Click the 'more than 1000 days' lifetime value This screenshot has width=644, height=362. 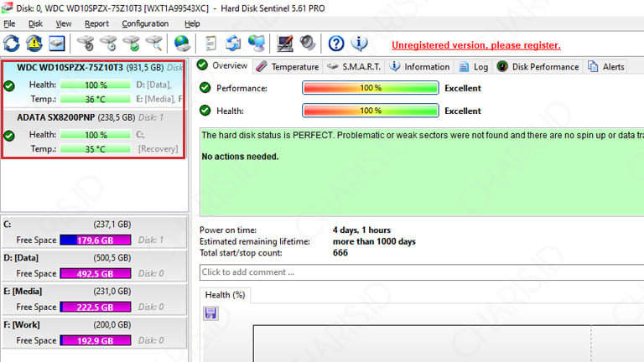click(x=374, y=241)
